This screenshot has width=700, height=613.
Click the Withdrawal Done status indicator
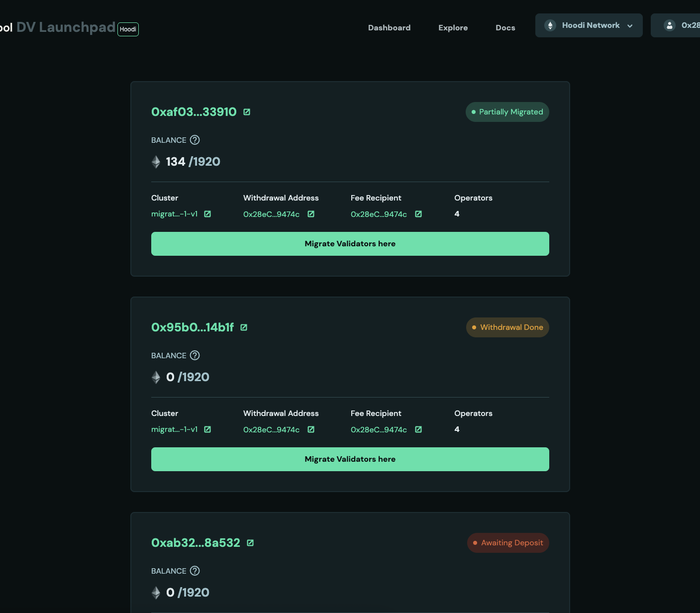coord(507,327)
